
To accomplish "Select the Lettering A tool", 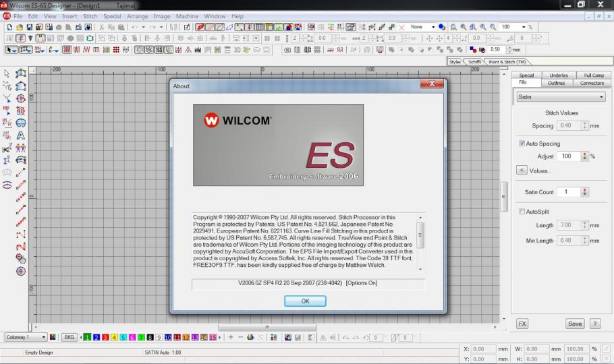I will (x=21, y=135).
